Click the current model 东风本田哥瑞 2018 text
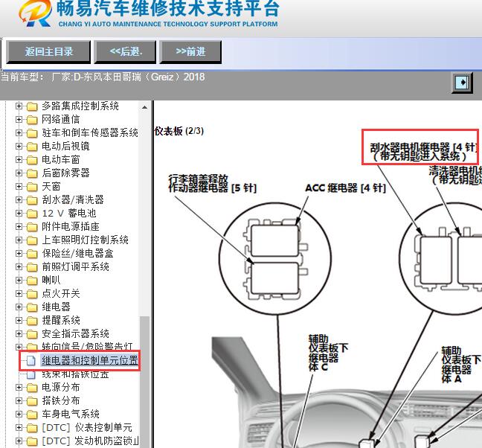This screenshot has width=482, height=448. [103, 77]
